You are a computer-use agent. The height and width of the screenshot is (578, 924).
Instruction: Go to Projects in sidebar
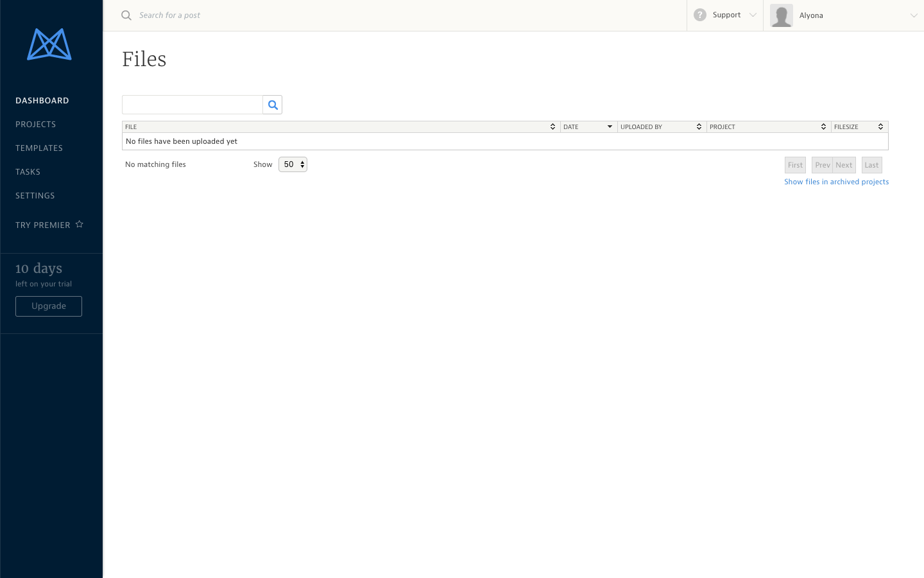36,125
